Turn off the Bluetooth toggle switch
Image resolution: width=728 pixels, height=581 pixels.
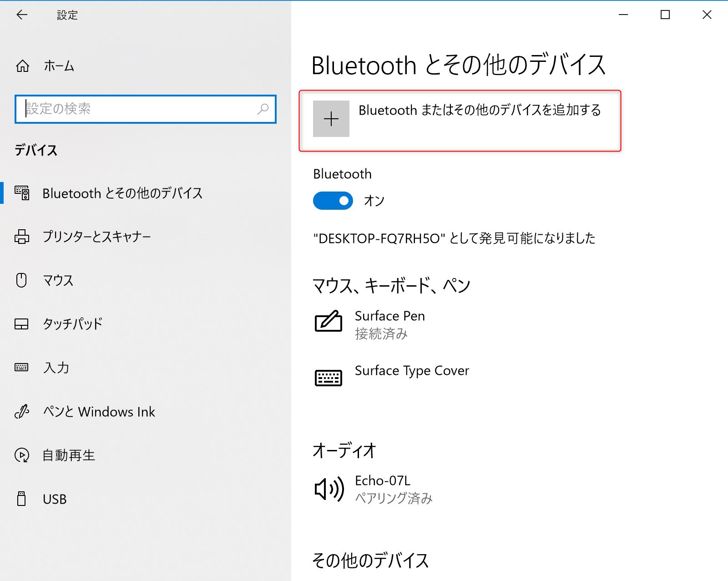point(333,201)
